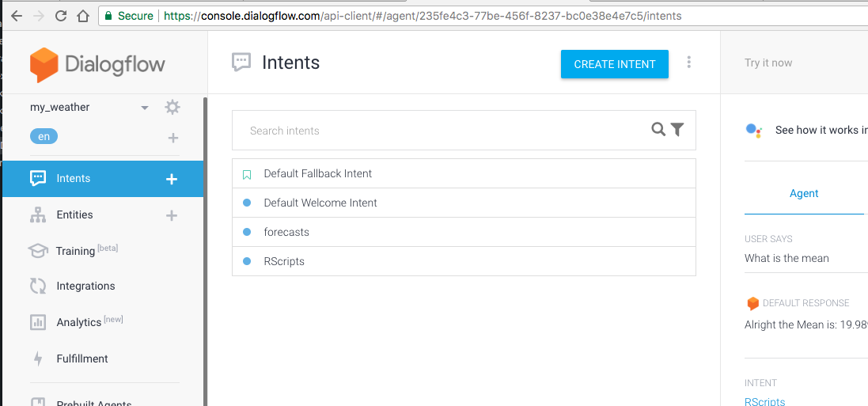The height and width of the screenshot is (406, 868).
Task: Click the green Secure padlock icon
Action: coord(108,16)
